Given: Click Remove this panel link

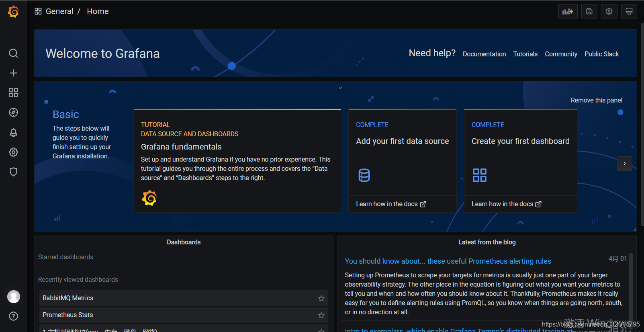Looking at the screenshot, I should click(x=596, y=100).
